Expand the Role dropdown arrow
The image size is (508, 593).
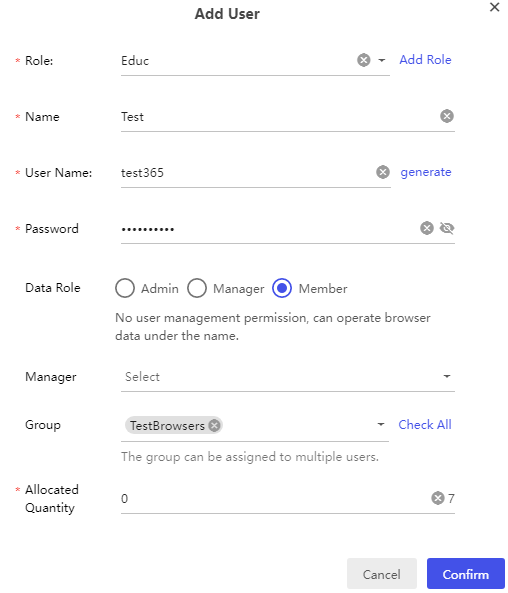382,60
